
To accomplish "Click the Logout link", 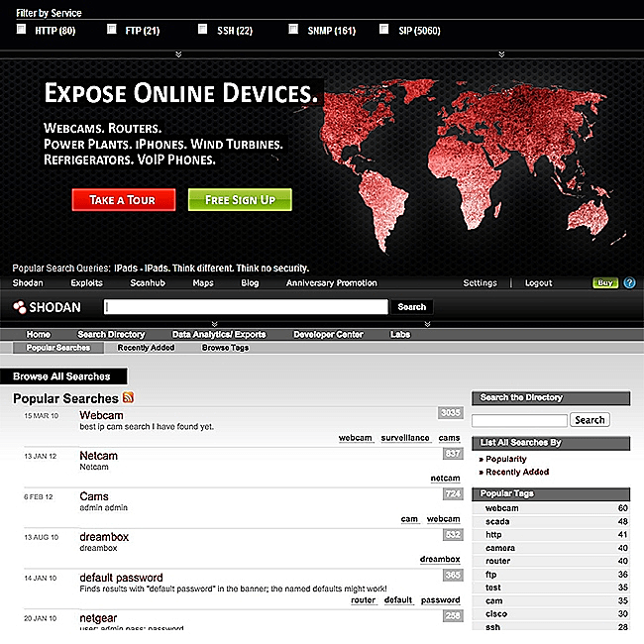I will tap(538, 283).
